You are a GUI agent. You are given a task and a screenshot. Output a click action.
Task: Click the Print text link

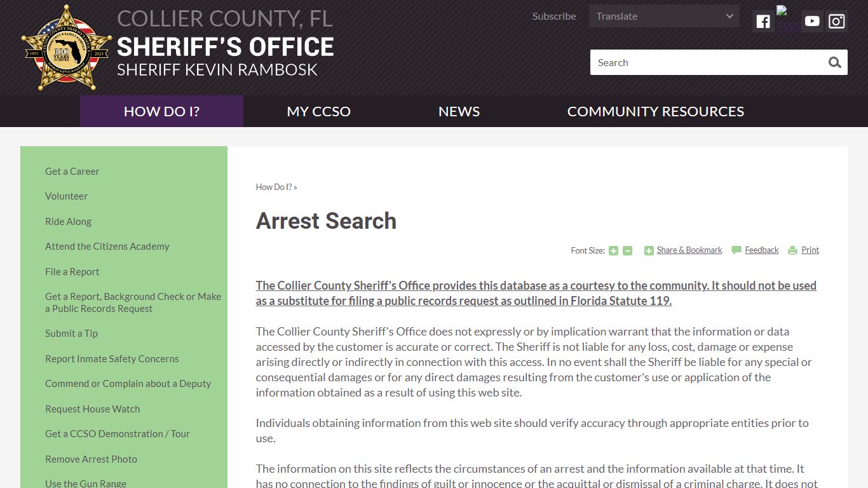[x=810, y=250]
